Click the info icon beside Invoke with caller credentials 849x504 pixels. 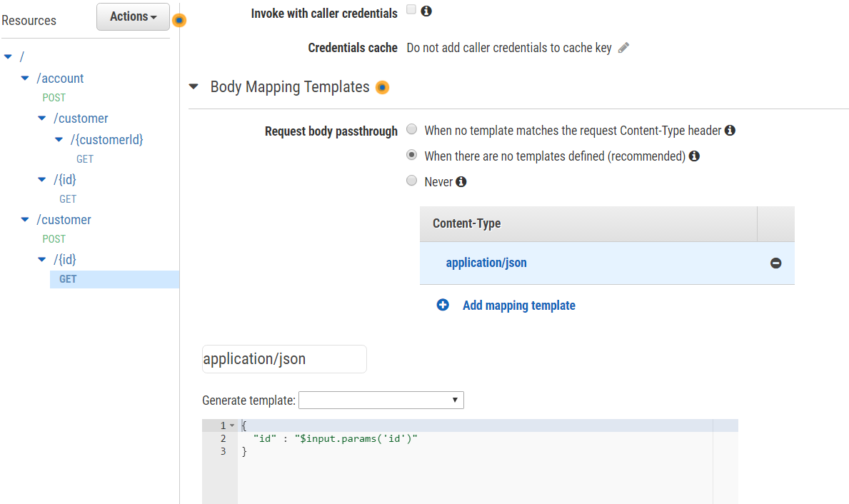426,11
